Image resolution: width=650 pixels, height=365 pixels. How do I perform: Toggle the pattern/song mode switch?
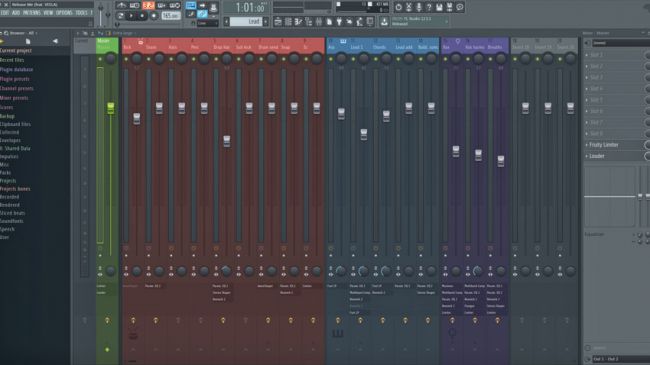coord(120,16)
